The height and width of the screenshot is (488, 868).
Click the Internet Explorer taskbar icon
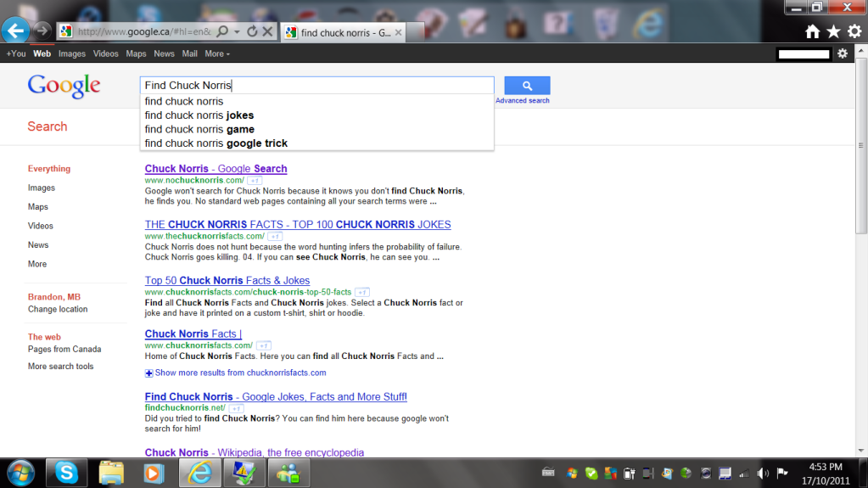199,473
